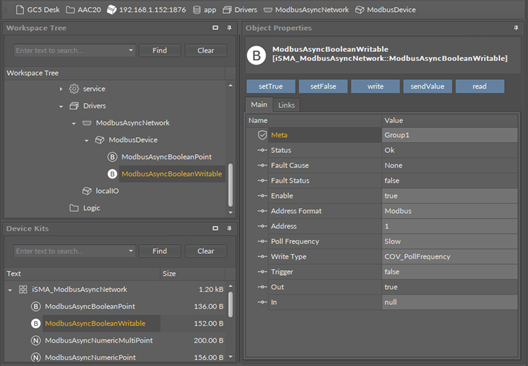Open the Workspace Tree search dropdown

(x=131, y=51)
